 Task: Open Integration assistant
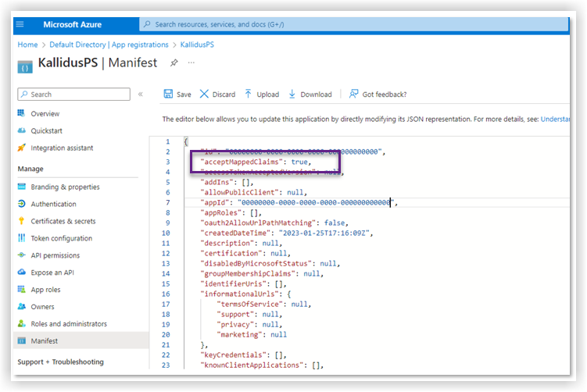click(62, 148)
